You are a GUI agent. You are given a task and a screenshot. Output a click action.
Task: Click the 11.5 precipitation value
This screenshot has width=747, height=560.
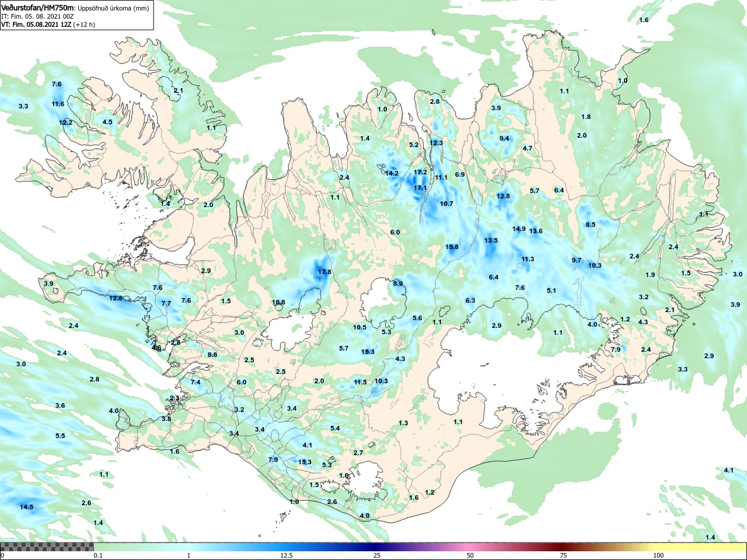pos(360,382)
